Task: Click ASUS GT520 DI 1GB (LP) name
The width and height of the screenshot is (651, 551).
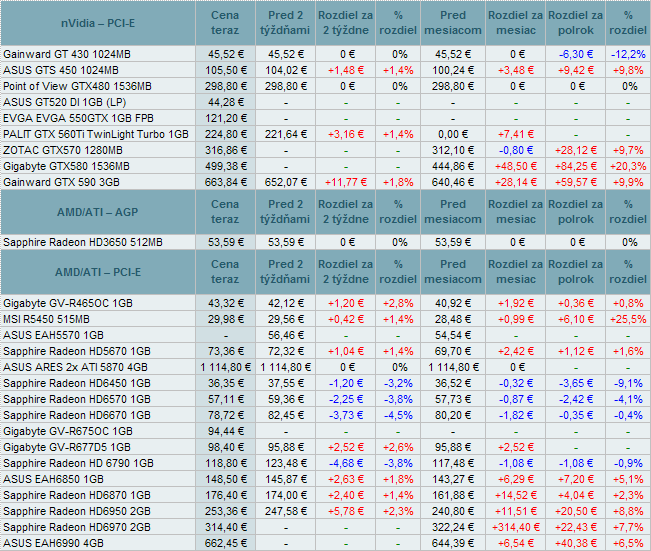Action: [64, 102]
